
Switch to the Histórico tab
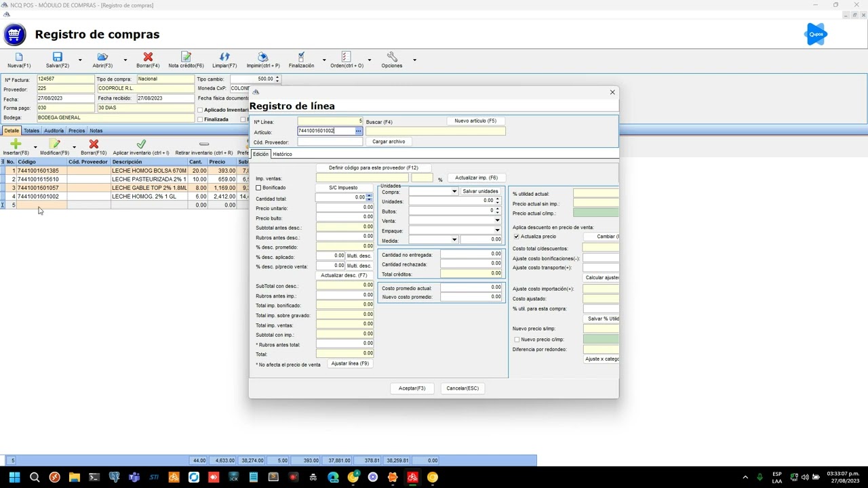coord(282,155)
